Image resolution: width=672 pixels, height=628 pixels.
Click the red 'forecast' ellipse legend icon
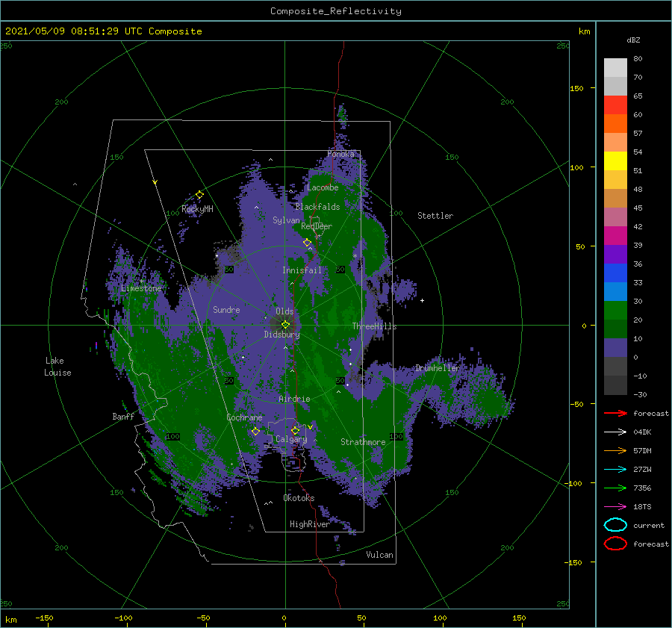pyautogui.click(x=615, y=544)
